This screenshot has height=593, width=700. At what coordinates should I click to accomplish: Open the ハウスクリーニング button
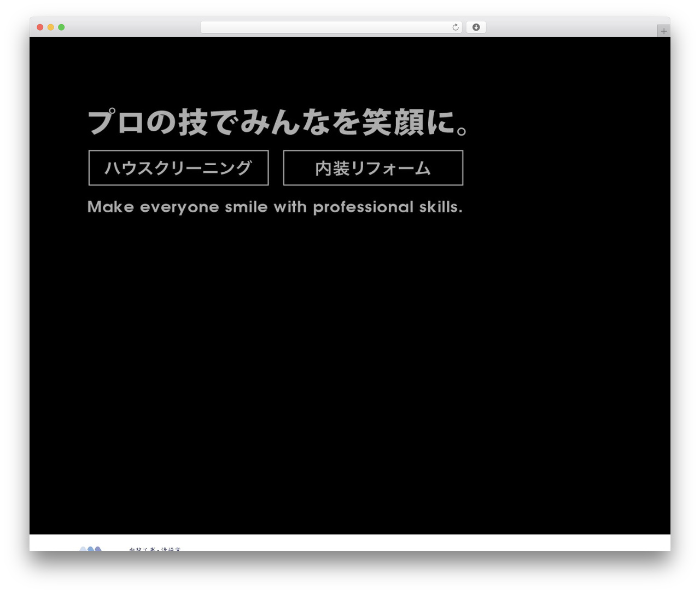point(178,168)
